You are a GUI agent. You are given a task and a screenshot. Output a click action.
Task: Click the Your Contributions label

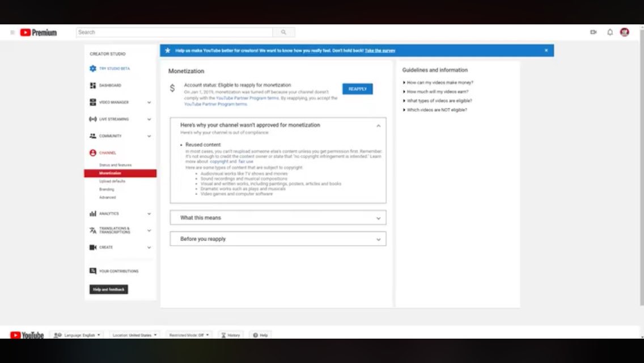tap(118, 271)
